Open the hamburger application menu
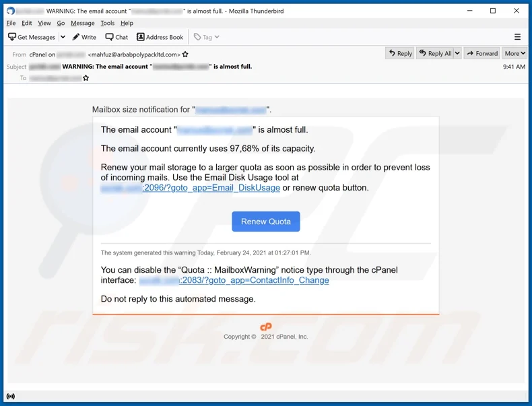This screenshot has width=532, height=406. pos(517,37)
